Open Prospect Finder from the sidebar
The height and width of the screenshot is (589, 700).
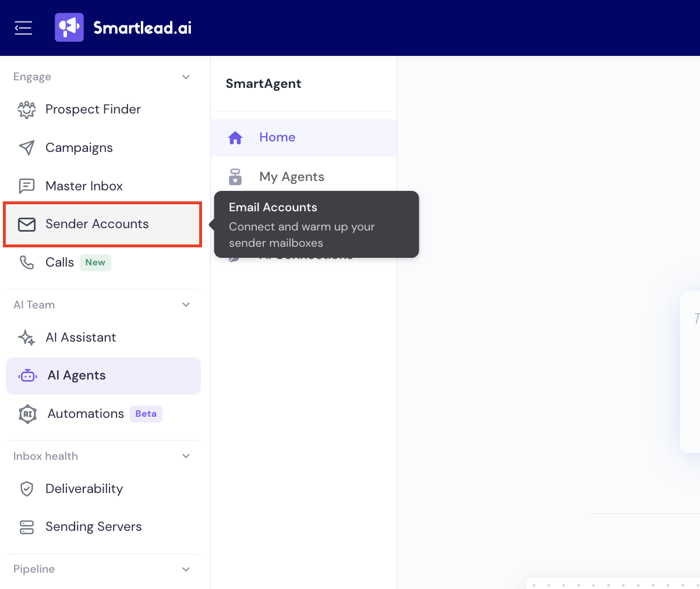click(103, 109)
